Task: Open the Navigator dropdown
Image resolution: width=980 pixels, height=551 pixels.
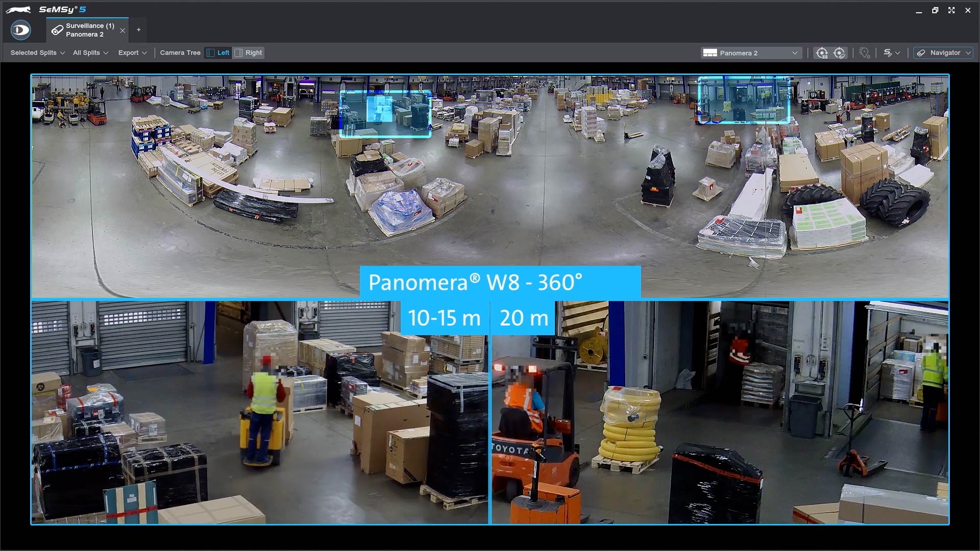Action: point(943,53)
